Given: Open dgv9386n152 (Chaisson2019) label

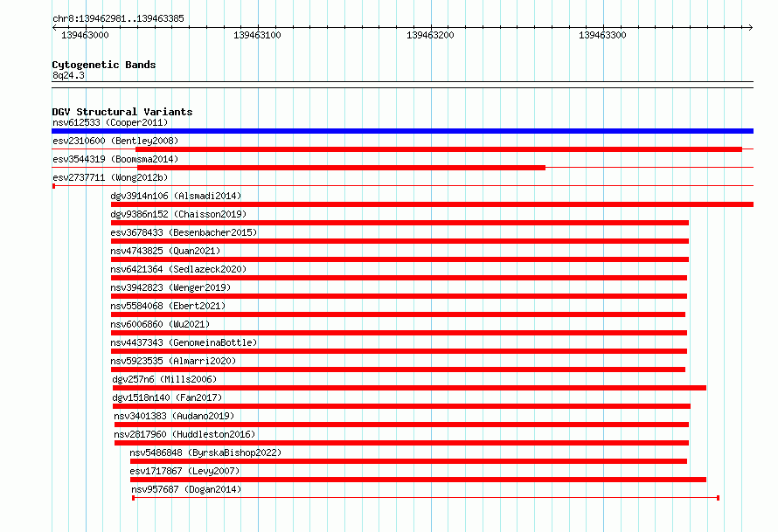Looking at the screenshot, I should tap(178, 214).
